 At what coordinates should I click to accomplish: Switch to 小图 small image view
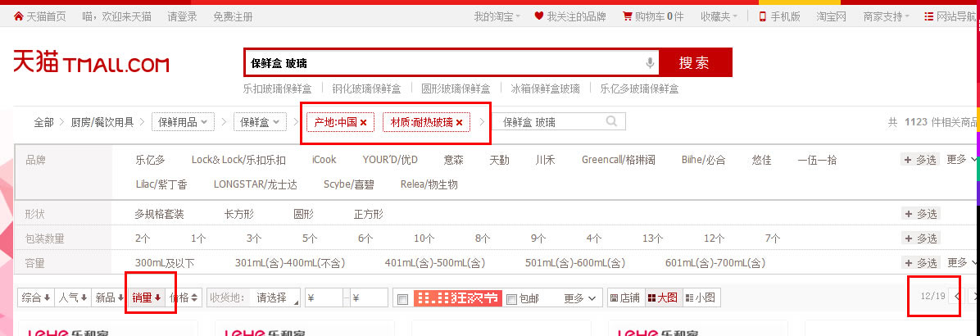pos(701,298)
